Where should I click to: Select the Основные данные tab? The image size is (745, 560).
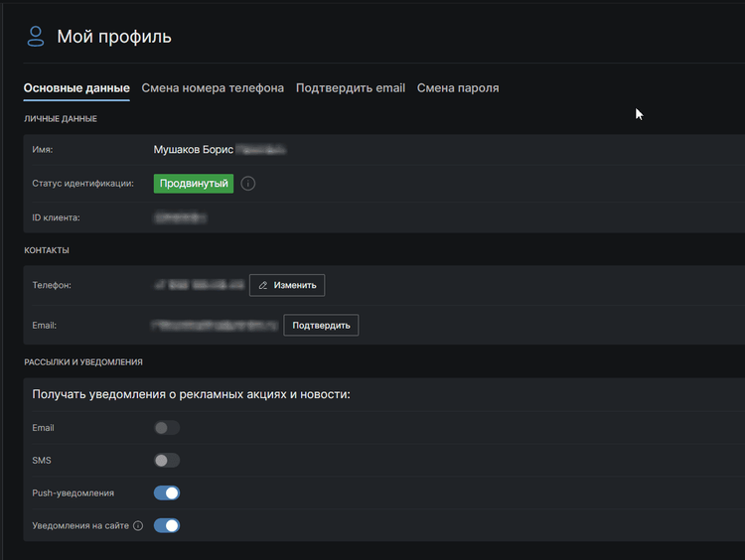click(76, 88)
